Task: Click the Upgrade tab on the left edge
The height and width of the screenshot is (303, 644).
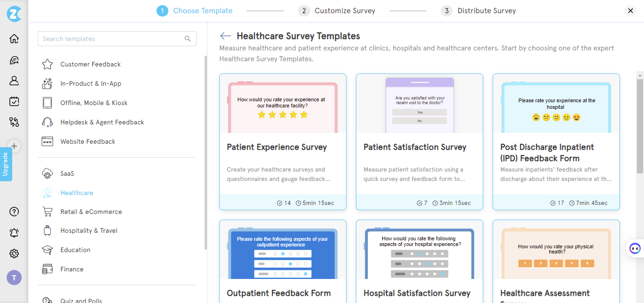Action: point(7,164)
